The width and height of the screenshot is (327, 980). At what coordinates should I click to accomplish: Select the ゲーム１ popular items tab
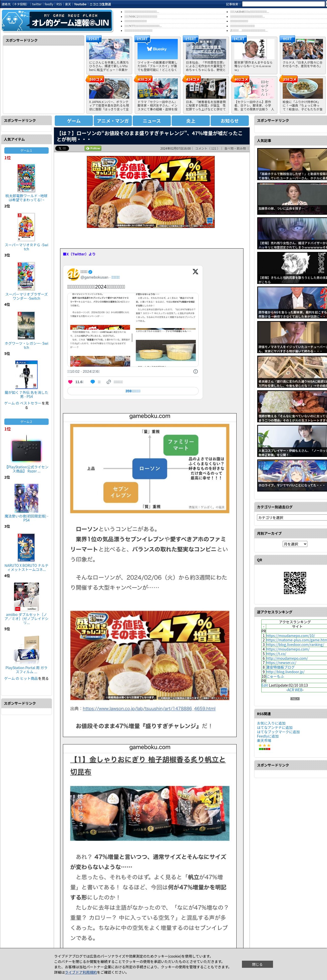point(26,151)
